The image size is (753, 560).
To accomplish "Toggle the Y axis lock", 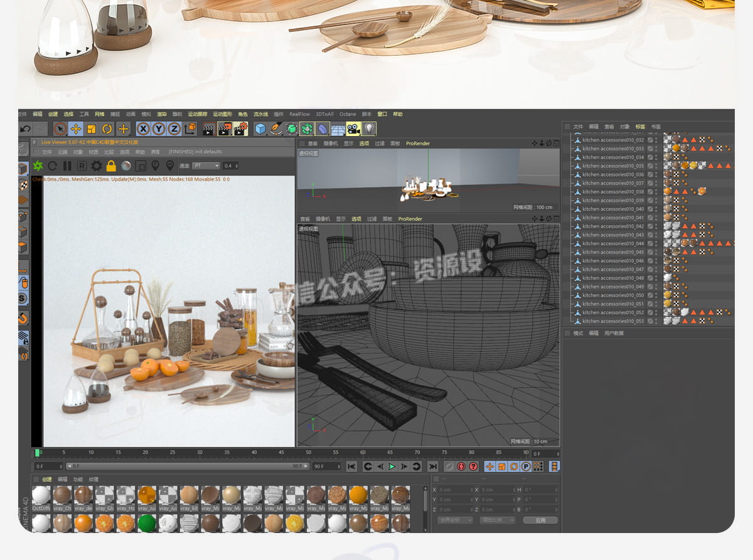I will [159, 129].
